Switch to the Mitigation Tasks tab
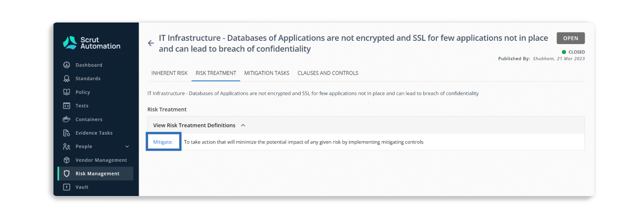 (267, 73)
